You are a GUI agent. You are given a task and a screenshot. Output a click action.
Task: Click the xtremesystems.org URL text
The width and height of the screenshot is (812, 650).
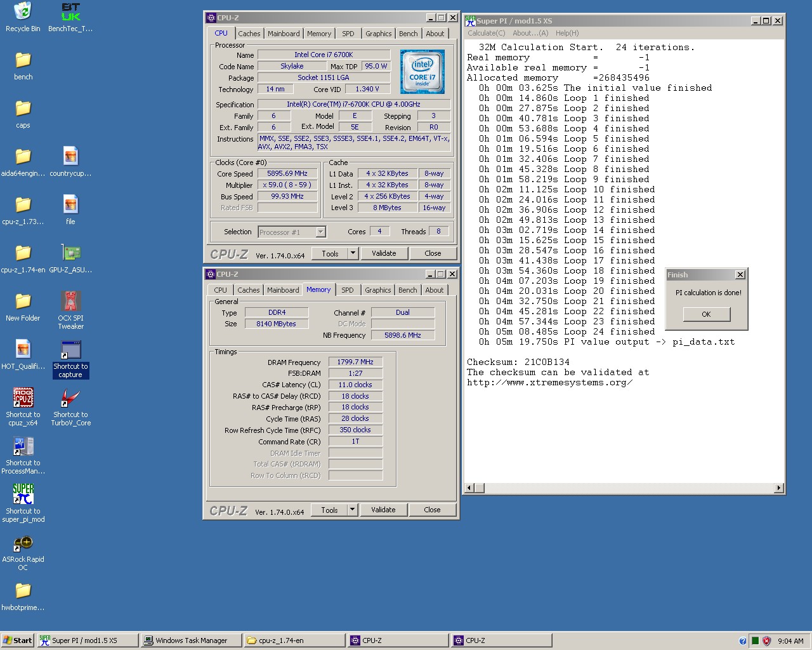tap(549, 382)
